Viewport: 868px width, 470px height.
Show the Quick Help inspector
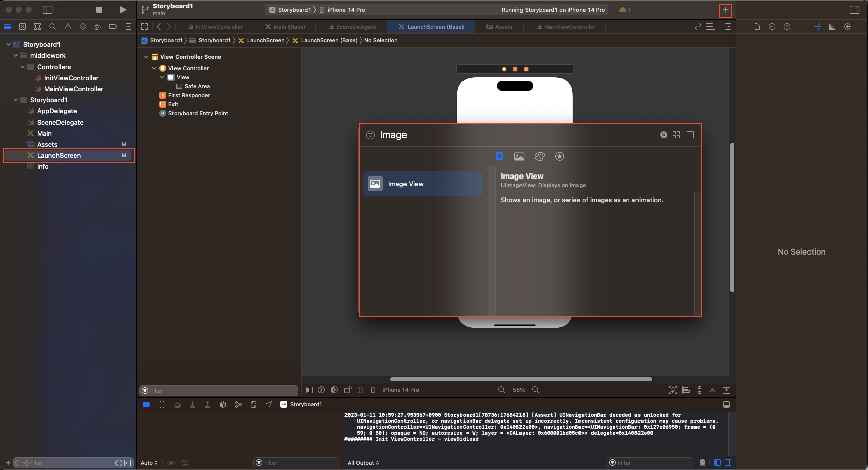click(787, 27)
